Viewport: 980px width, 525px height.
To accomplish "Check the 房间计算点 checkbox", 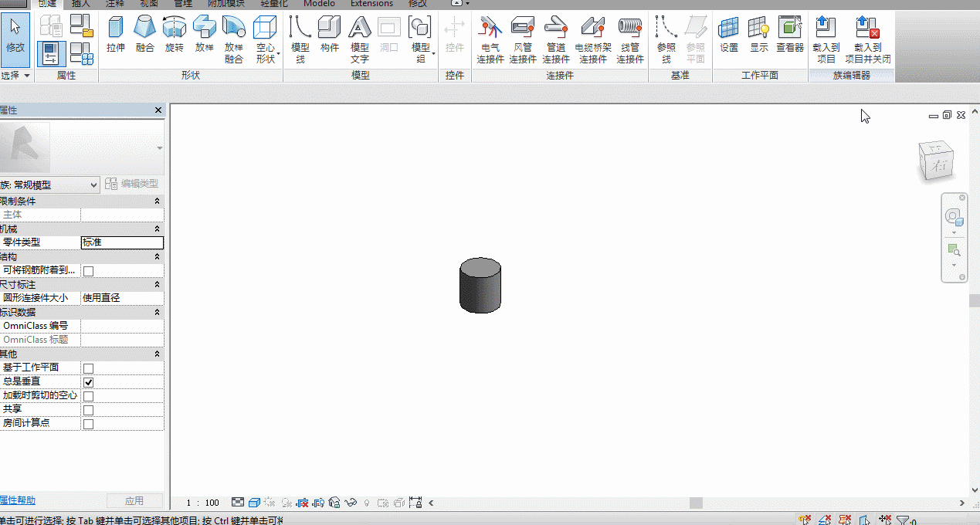I will tap(88, 424).
